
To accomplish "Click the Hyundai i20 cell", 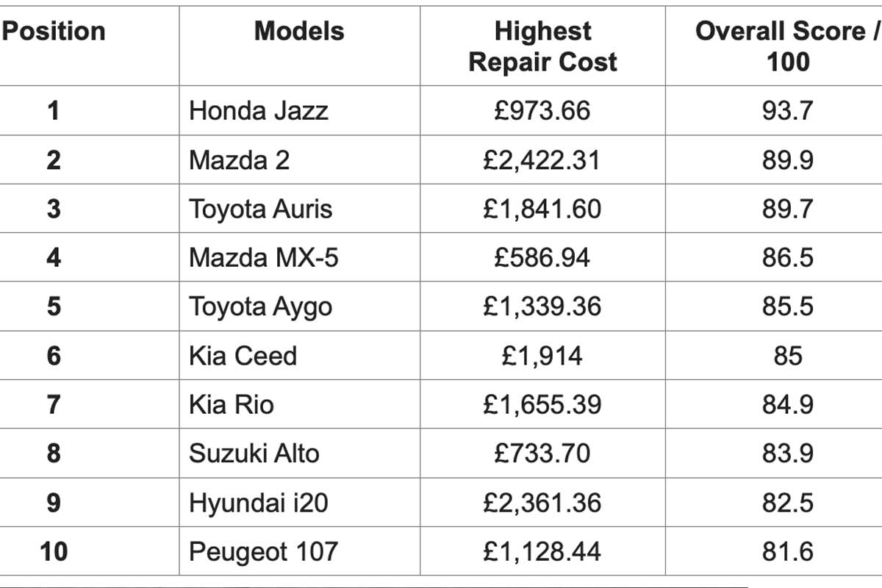I will [x=258, y=503].
